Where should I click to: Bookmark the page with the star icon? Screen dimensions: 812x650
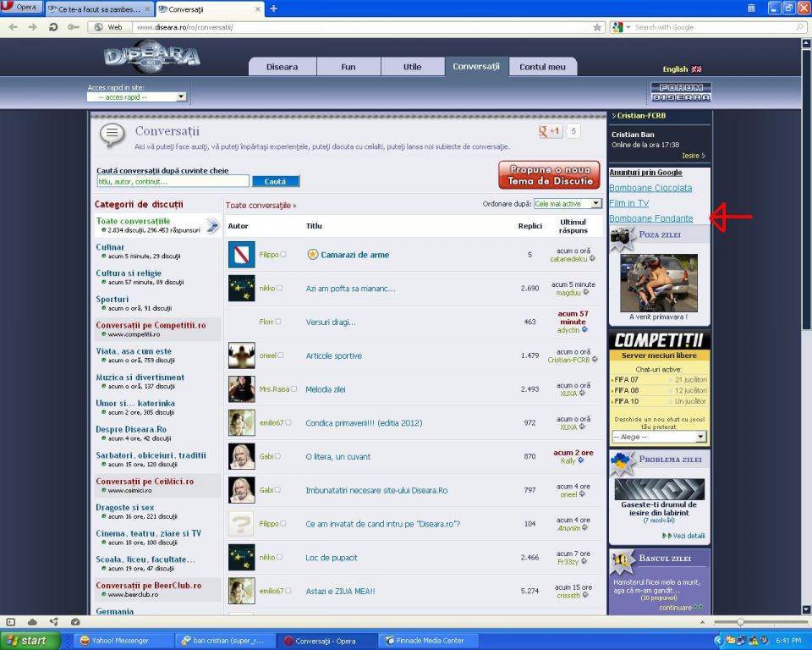coord(597,27)
